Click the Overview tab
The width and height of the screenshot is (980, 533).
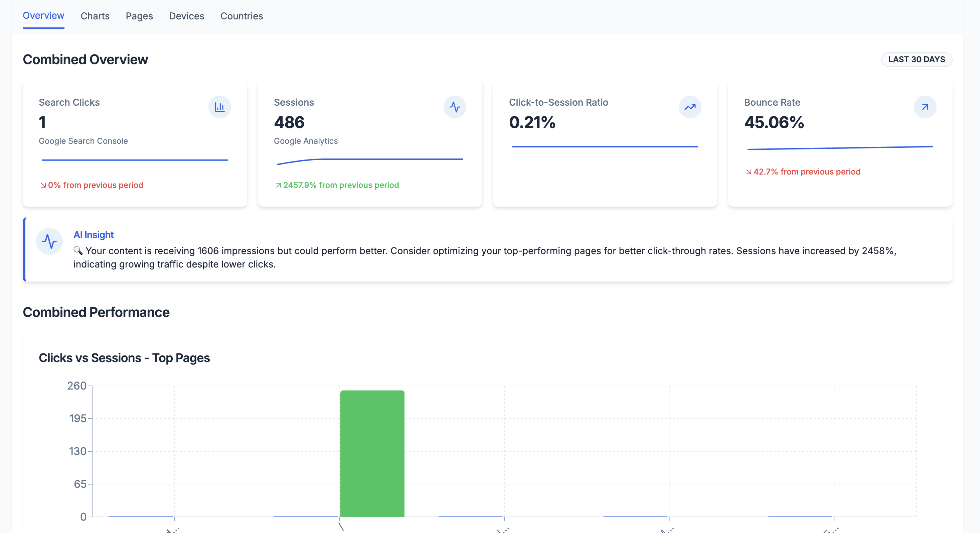43,16
